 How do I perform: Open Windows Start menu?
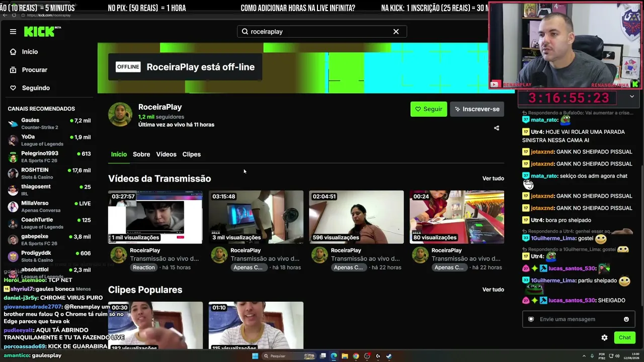point(255,356)
